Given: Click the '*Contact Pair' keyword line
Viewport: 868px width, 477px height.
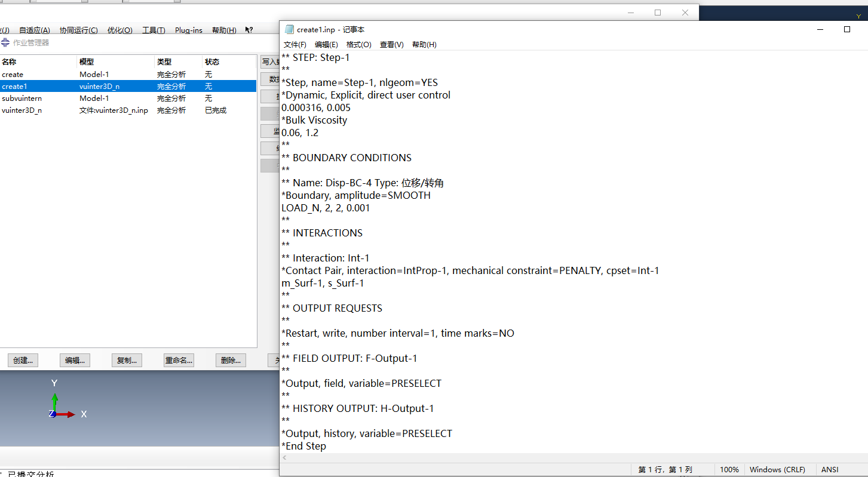Looking at the screenshot, I should coord(470,270).
